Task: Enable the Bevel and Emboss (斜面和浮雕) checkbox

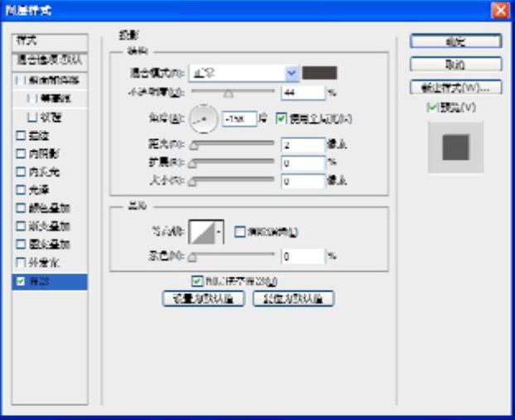Action: click(21, 80)
